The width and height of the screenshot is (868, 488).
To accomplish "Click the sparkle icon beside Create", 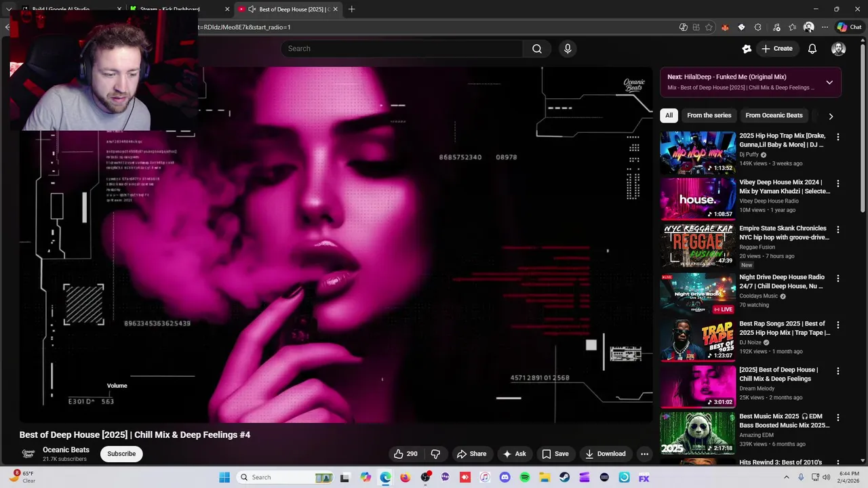I will (x=747, y=49).
